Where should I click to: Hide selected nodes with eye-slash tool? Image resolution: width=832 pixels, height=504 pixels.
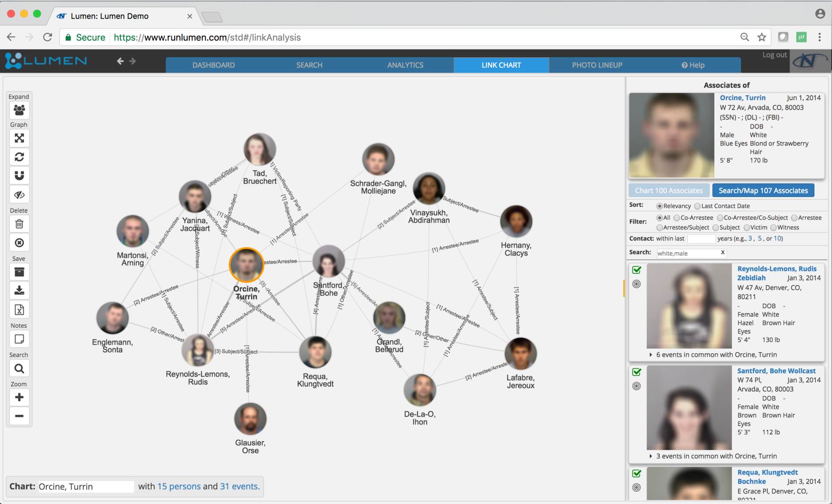(19, 195)
